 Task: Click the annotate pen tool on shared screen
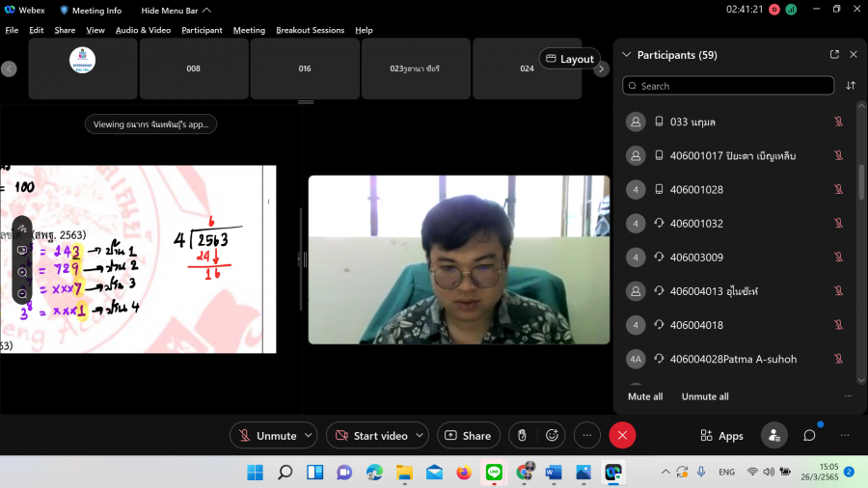(x=22, y=229)
